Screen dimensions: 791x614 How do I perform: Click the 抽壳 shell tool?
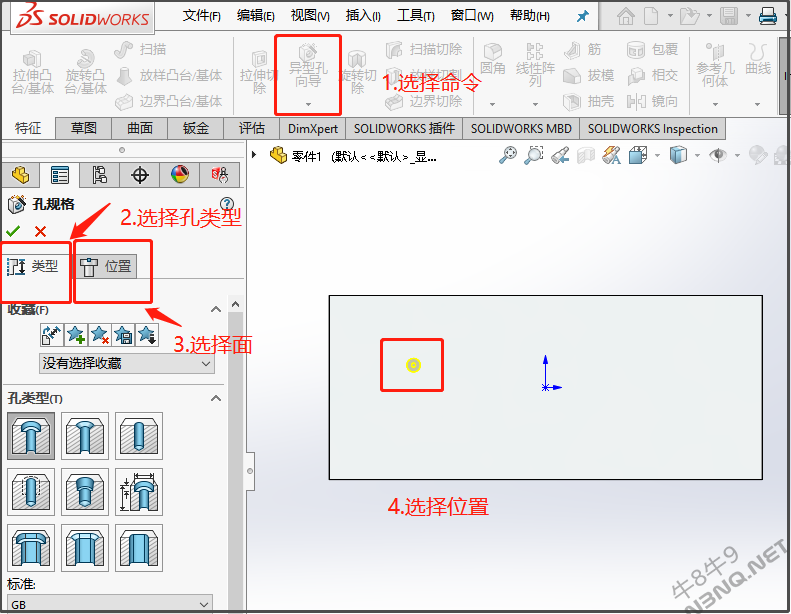[589, 101]
